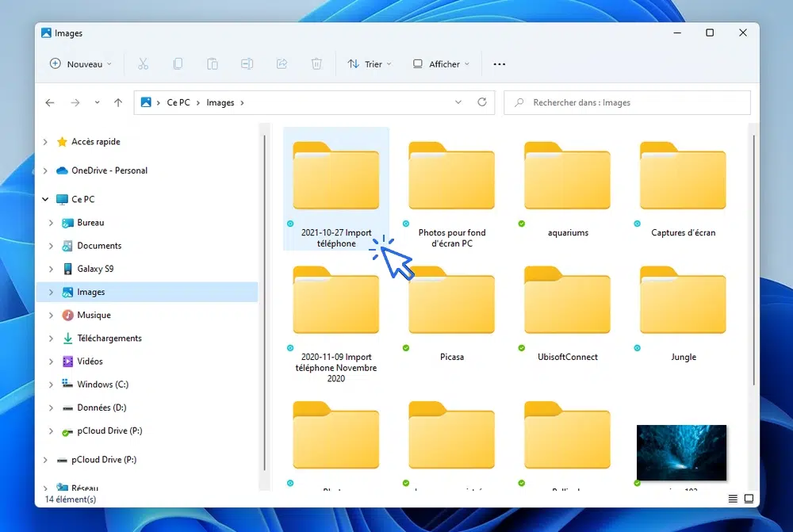Refresh the current folder view
The width and height of the screenshot is (793, 532).
point(481,102)
